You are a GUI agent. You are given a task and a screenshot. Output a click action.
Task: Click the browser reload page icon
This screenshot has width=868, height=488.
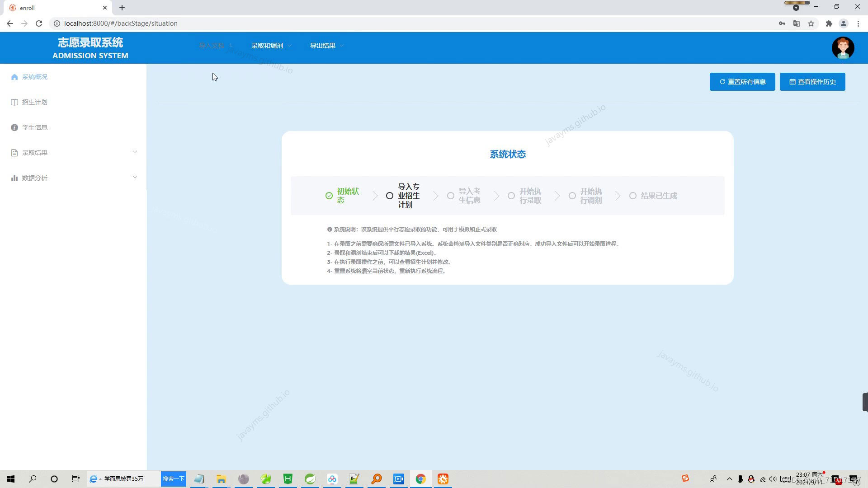39,23
